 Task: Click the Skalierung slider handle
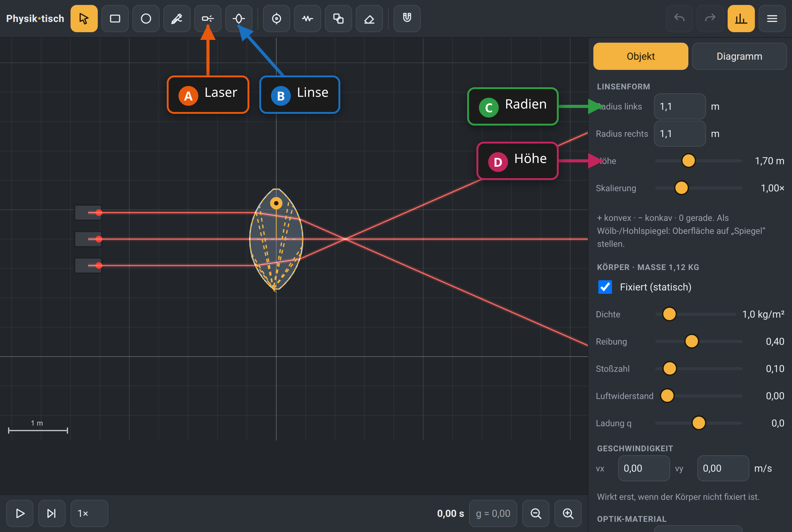[x=681, y=188]
